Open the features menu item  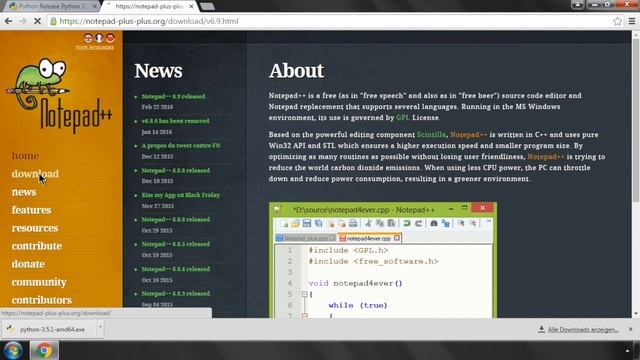tap(31, 210)
